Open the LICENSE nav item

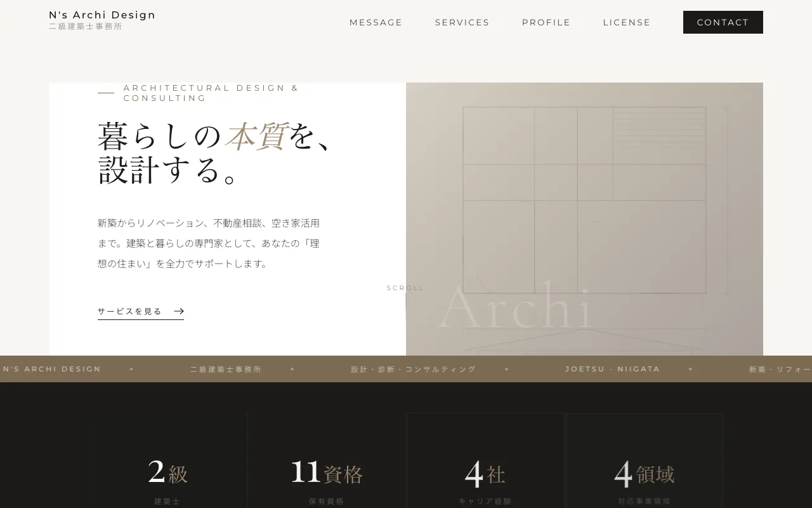pyautogui.click(x=627, y=22)
